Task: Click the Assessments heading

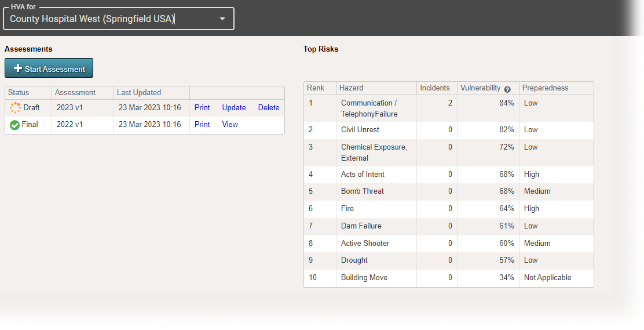Action: 28,49
